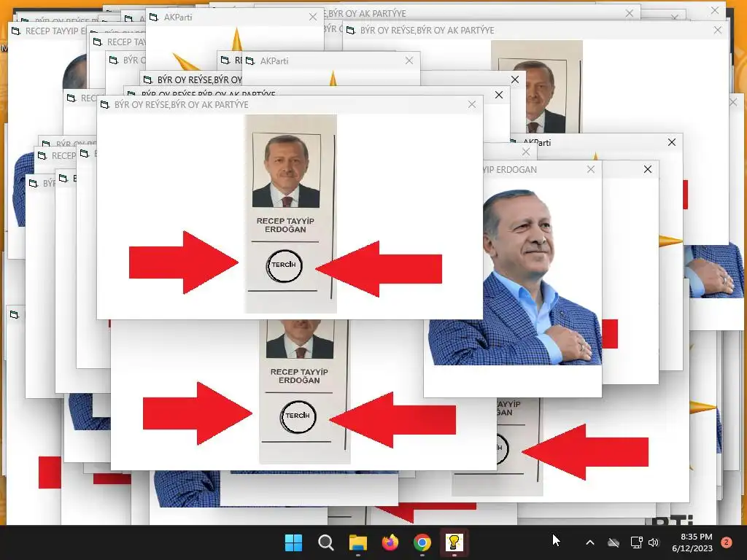Click the portrait photo in the front ballot window
The width and height of the screenshot is (747, 560).
[x=286, y=171]
